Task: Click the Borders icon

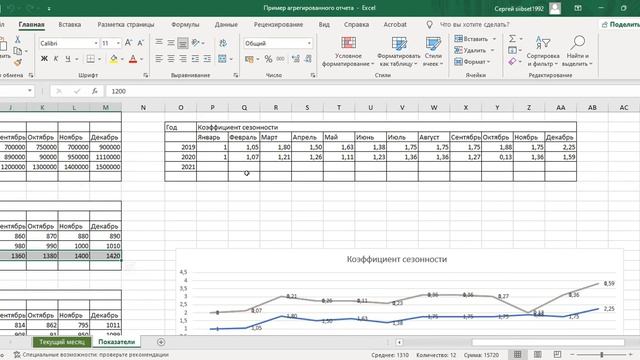Action: pyautogui.click(x=91, y=59)
